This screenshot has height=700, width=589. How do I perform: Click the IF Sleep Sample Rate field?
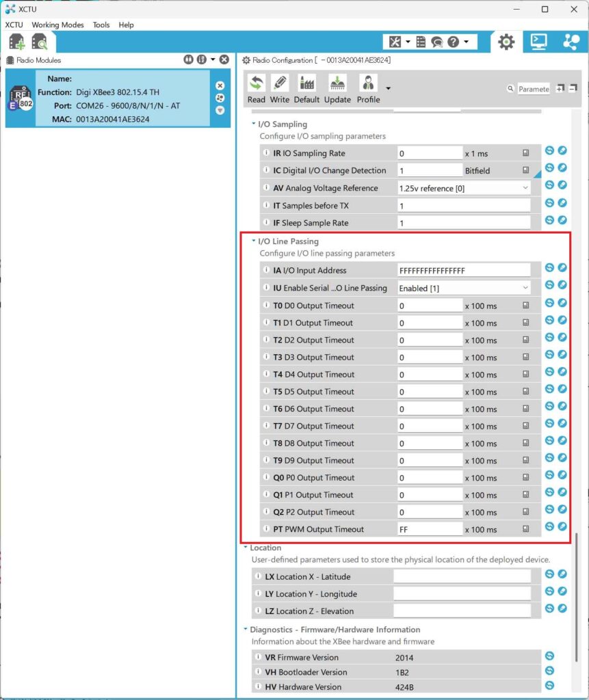tap(464, 223)
